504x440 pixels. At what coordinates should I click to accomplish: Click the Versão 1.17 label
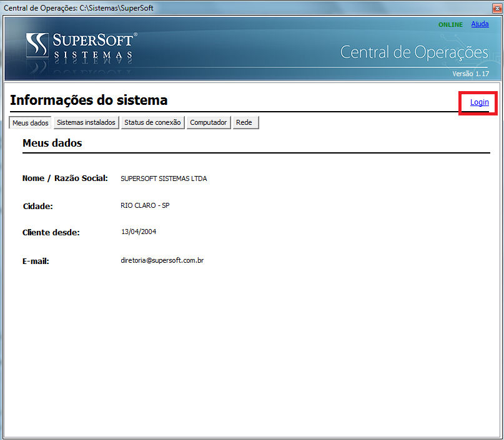coord(470,74)
